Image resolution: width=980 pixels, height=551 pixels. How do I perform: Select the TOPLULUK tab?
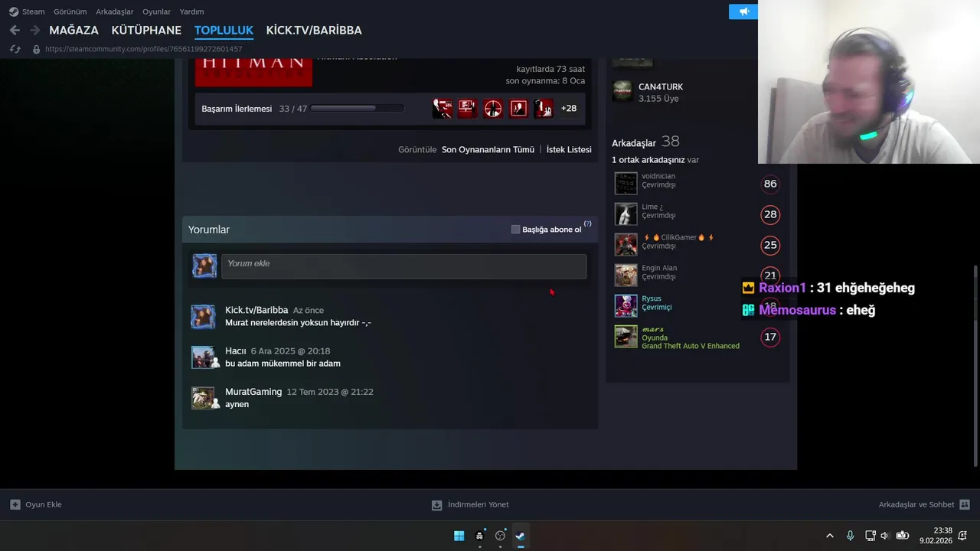(224, 31)
